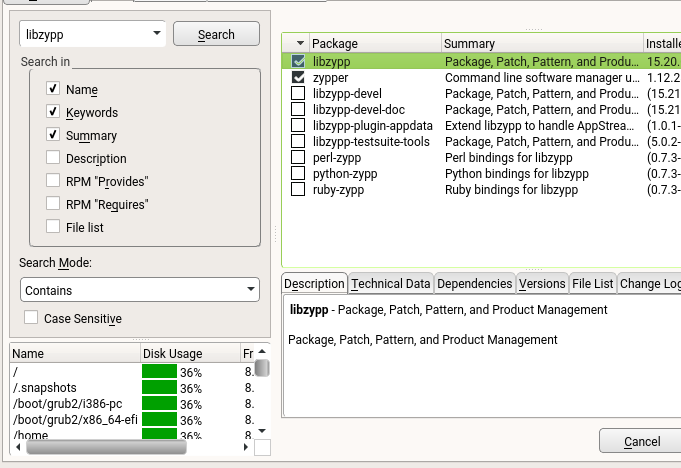Click the usage bar for /boot/grub2/i386-pc

click(159, 404)
